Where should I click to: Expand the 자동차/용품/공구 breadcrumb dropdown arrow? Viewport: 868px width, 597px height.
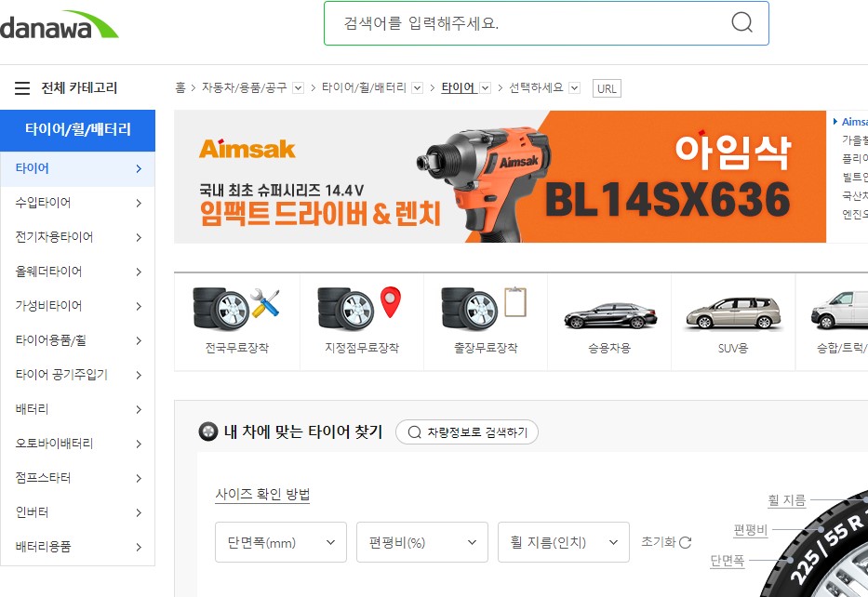(298, 88)
